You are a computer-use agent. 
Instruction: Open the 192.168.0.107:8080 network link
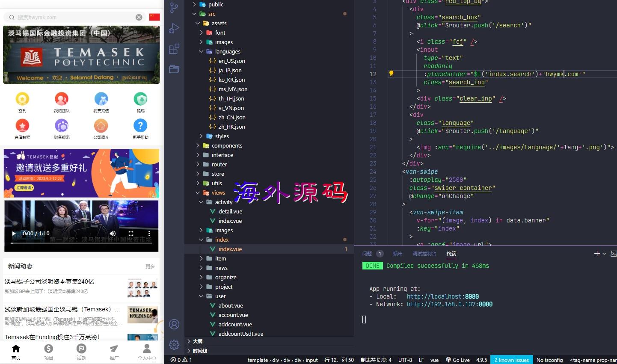[450, 304]
